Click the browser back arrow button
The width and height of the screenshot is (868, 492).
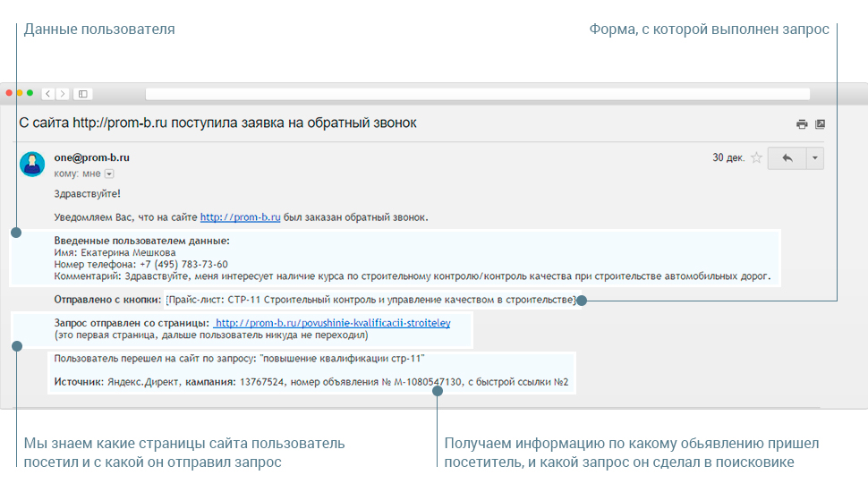point(48,94)
